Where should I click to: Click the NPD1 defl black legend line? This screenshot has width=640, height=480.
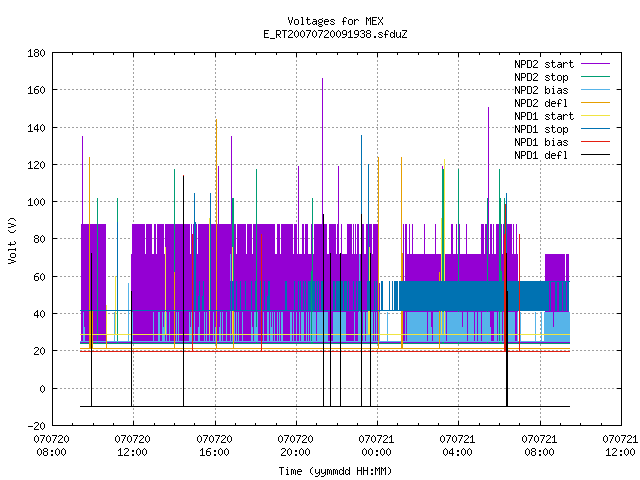click(x=595, y=155)
